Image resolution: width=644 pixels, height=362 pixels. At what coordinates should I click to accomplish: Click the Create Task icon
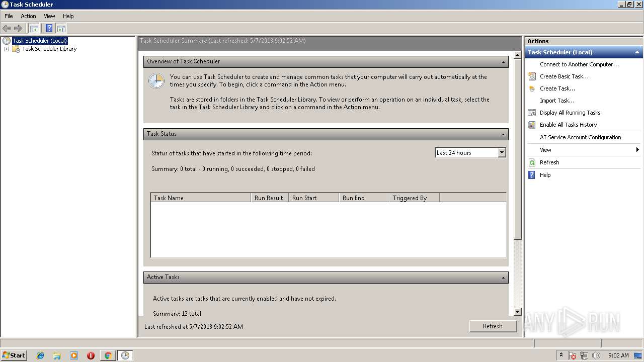[532, 88]
